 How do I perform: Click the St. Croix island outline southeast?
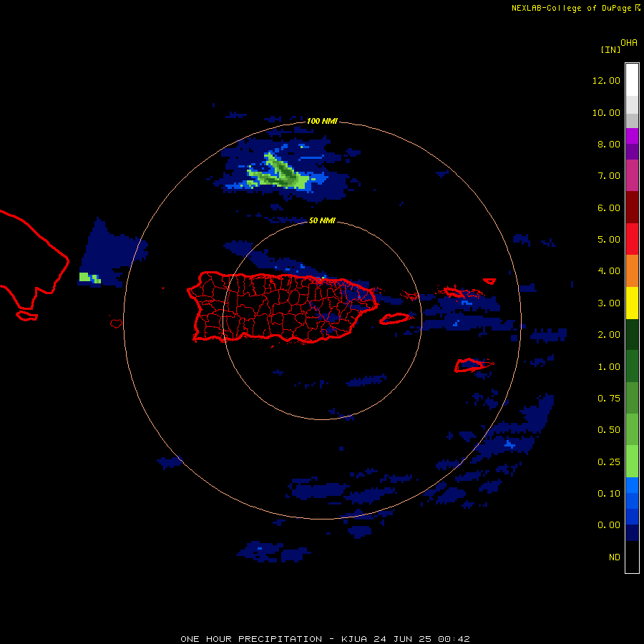pyautogui.click(x=474, y=365)
